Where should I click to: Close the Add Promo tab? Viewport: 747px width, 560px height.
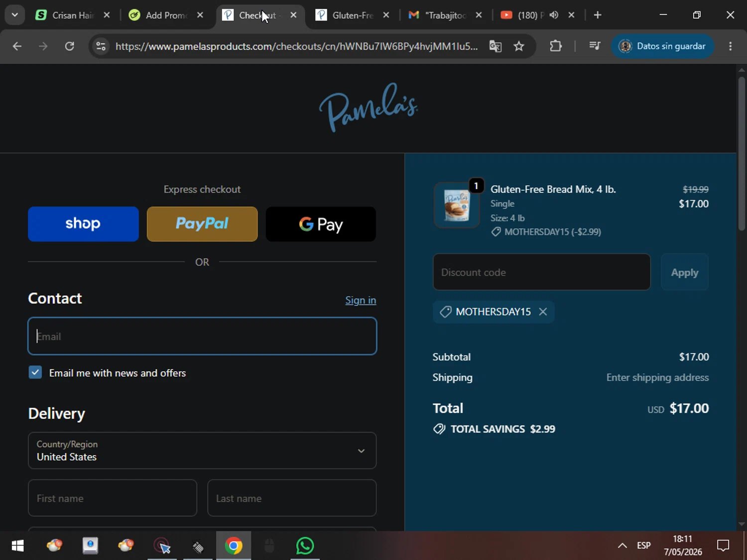click(x=200, y=15)
